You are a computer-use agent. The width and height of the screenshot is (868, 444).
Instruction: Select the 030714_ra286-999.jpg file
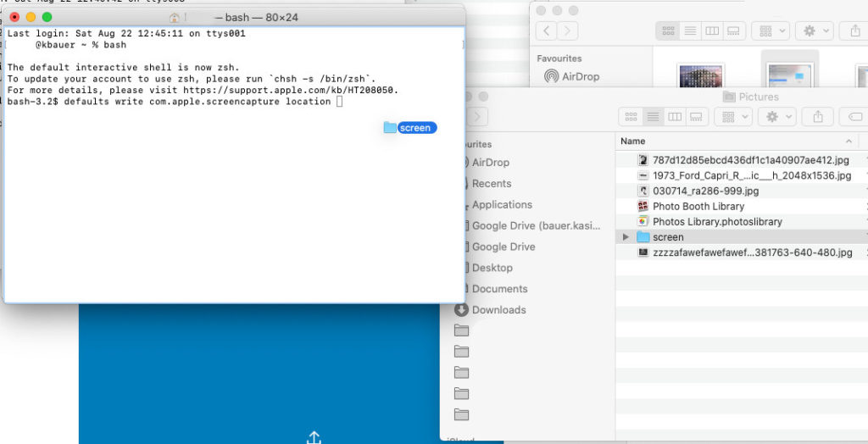[x=705, y=191]
